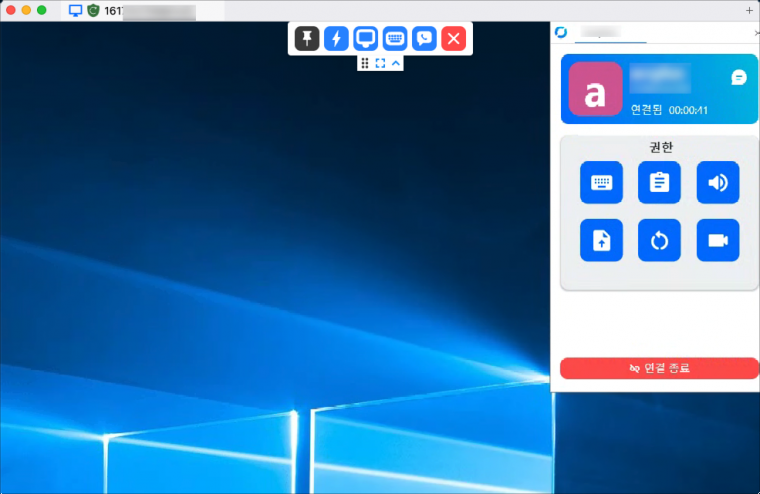Toggle file transfer permission
The width and height of the screenshot is (760, 494).
[x=601, y=240]
